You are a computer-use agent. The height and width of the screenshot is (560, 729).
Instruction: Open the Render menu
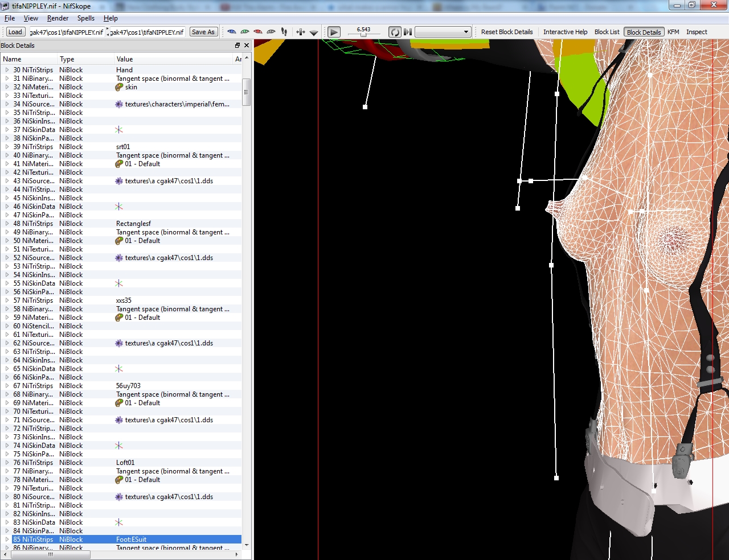[58, 18]
